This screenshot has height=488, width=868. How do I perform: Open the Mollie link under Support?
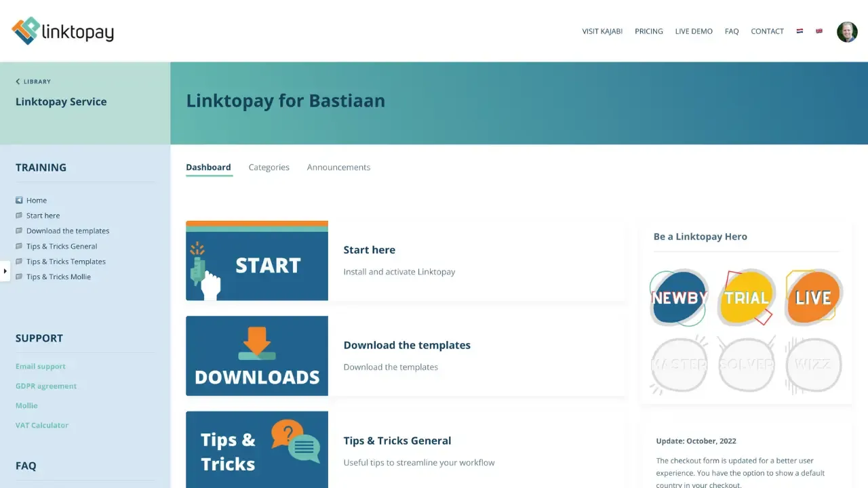[x=26, y=406]
